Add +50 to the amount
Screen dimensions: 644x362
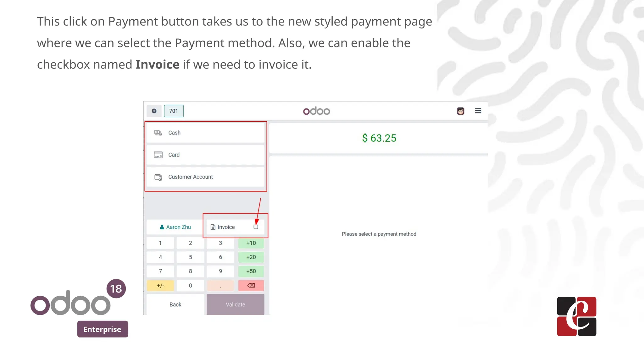[x=251, y=271]
